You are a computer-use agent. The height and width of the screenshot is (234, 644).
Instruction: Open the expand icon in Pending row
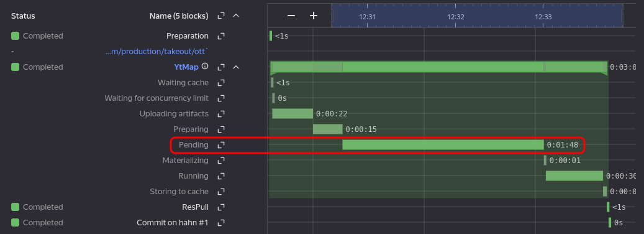(221, 145)
